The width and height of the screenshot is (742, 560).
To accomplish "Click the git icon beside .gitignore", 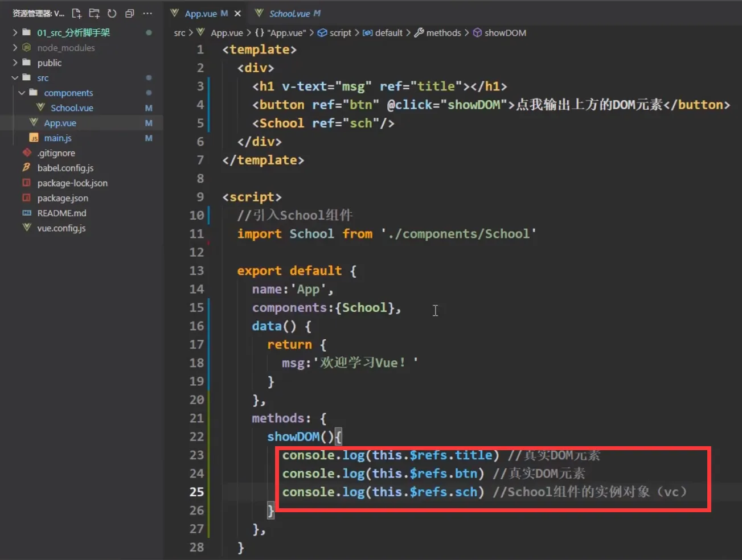I will (26, 153).
